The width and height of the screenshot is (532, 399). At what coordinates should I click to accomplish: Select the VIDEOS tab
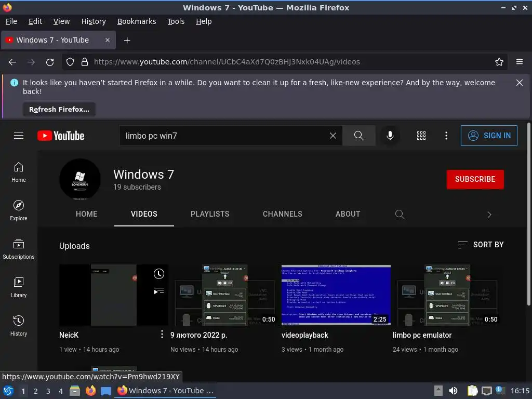144,214
